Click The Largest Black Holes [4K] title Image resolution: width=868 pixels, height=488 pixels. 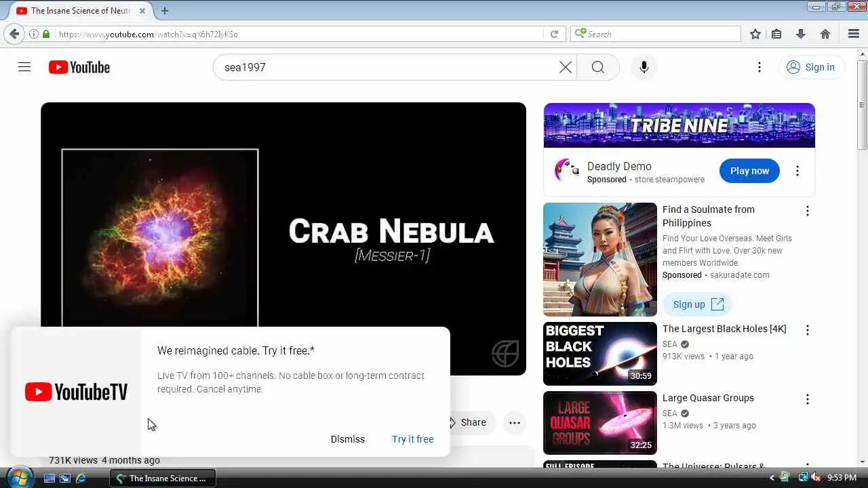[724, 329]
